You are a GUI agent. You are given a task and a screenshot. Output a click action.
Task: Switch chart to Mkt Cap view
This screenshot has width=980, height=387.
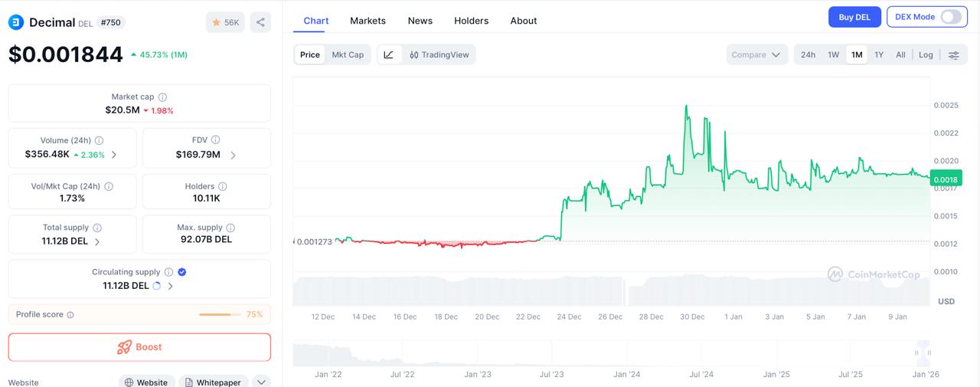348,54
